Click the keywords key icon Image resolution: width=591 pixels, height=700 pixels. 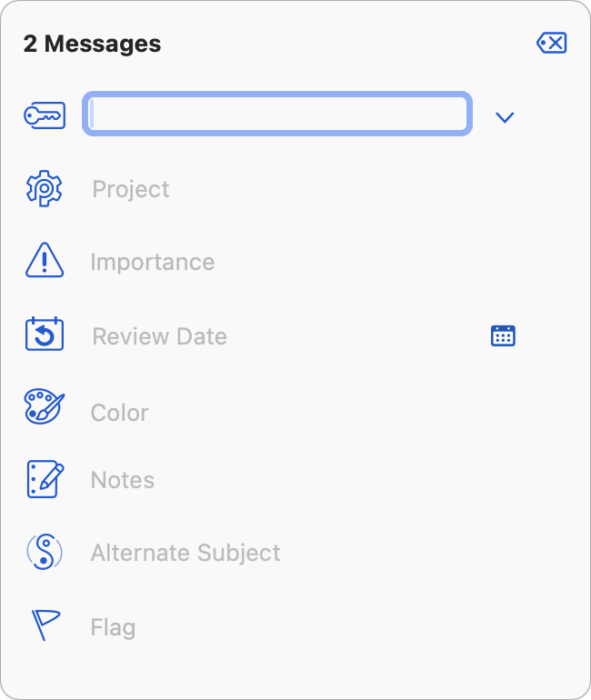click(x=45, y=115)
